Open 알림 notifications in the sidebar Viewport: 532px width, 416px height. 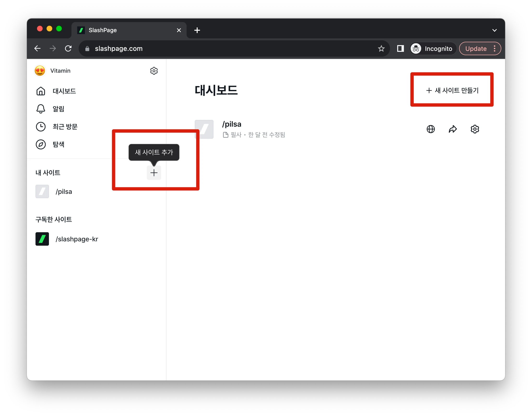point(59,109)
